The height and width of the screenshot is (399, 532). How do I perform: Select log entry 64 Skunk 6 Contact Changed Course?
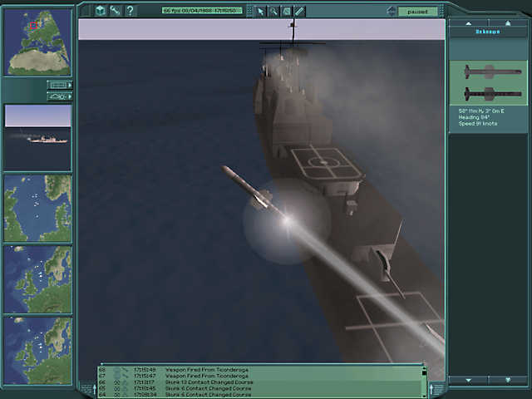[x=260, y=395]
